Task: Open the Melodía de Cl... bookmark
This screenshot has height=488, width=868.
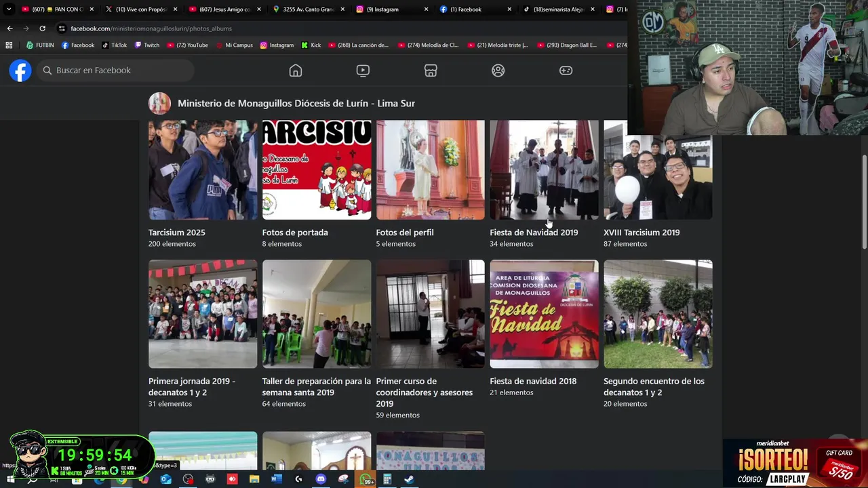Action: pyautogui.click(x=428, y=45)
